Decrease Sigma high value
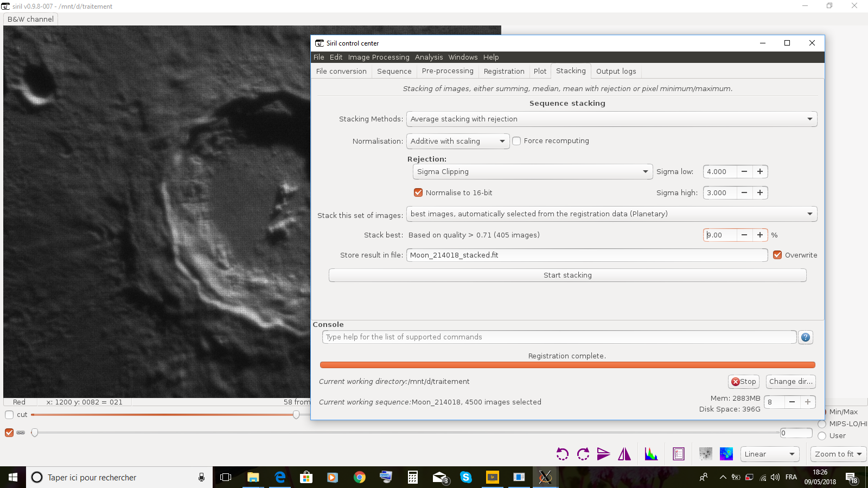868x488 pixels. [x=744, y=192]
